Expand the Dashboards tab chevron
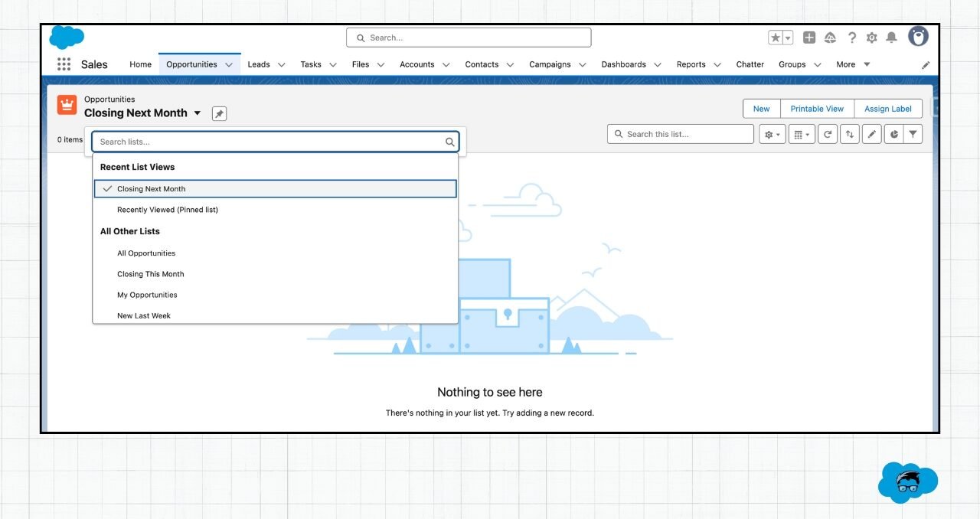The image size is (980, 519). (x=658, y=65)
